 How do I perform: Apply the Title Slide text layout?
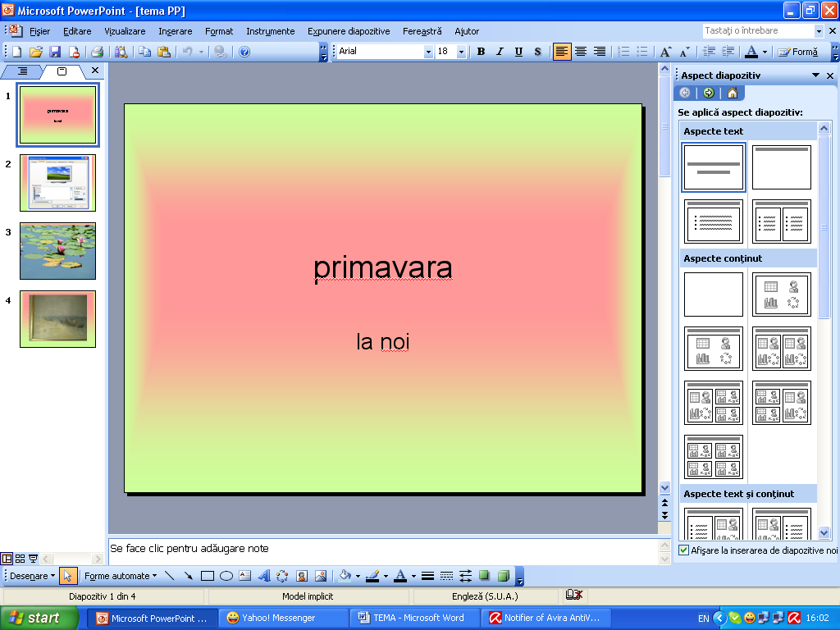(714, 167)
